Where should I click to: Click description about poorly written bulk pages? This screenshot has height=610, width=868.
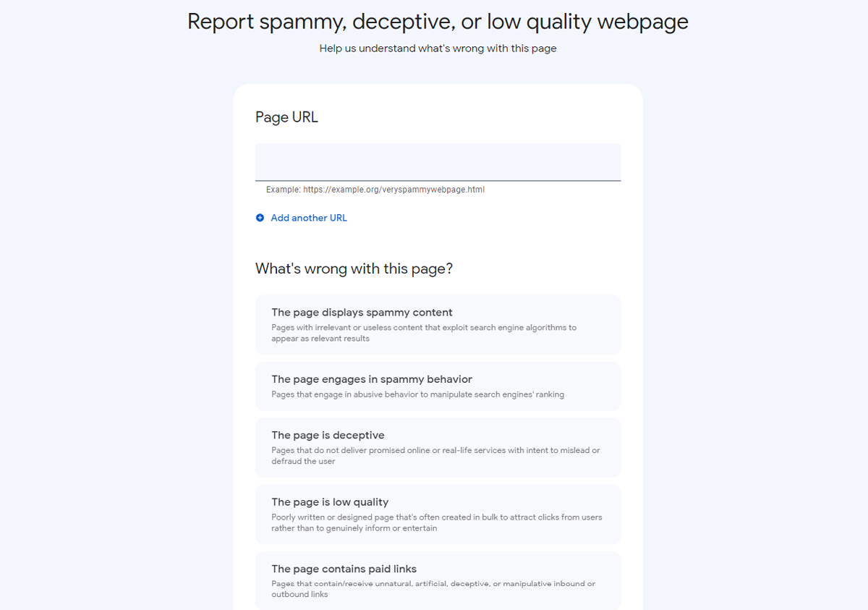click(x=437, y=522)
